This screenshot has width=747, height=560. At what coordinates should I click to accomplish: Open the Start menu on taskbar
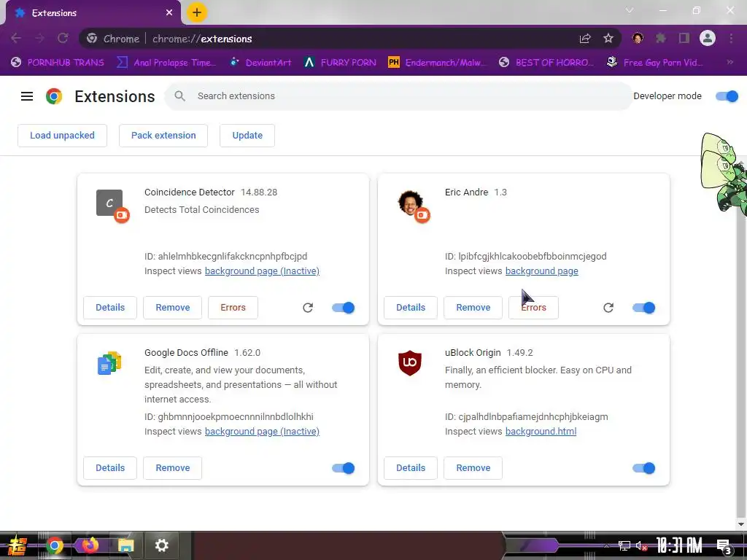(x=18, y=545)
